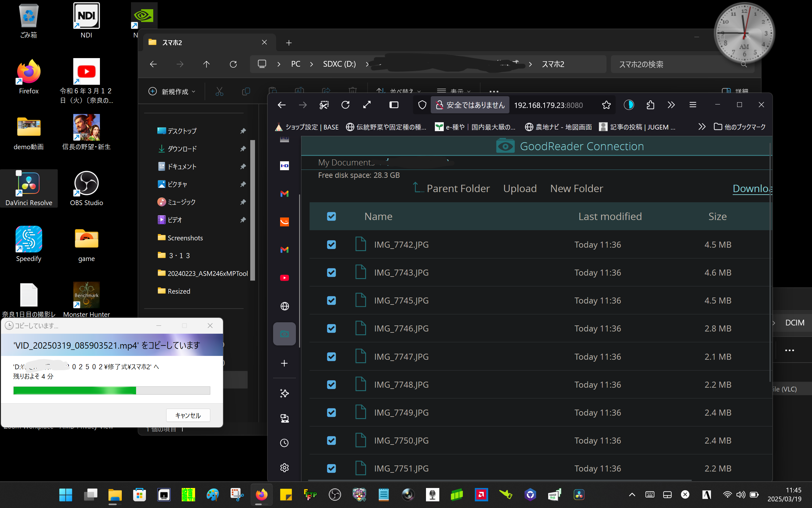812x508 pixels.
Task: Add a new Explorer tab
Action: (289, 43)
